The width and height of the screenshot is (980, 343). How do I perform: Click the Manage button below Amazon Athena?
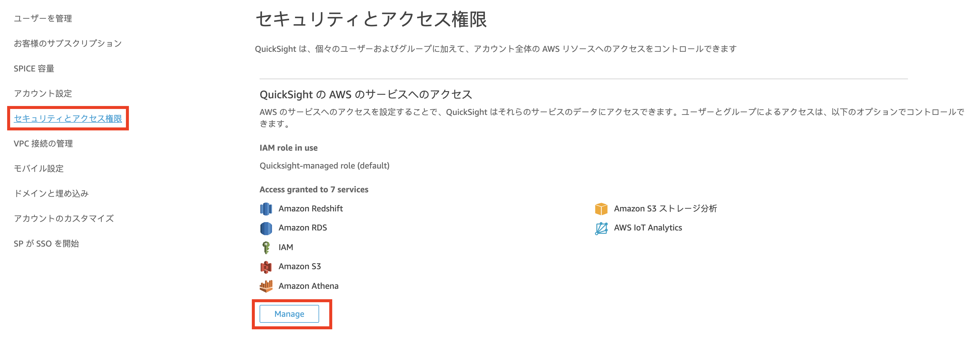[x=289, y=314]
